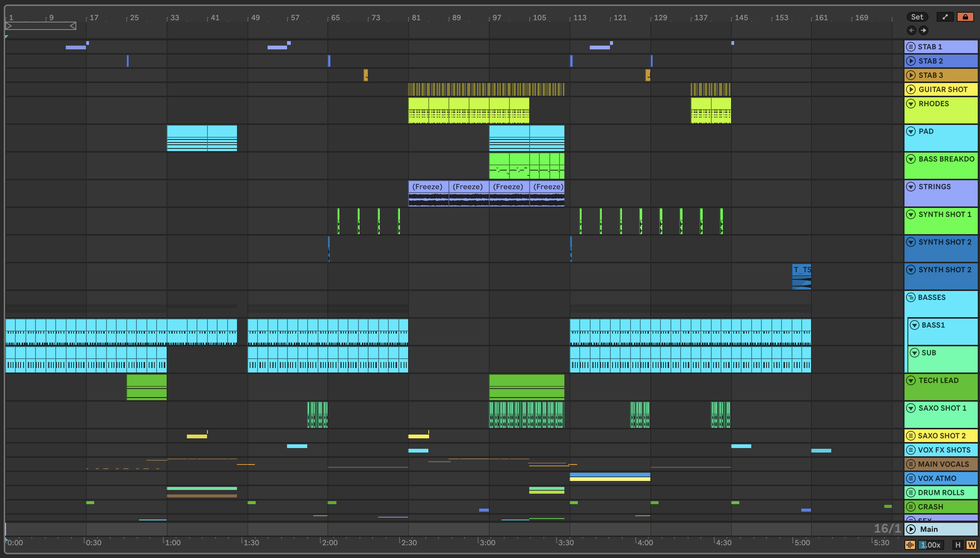Select the Freeze clip starting at bar 81
This screenshot has height=558, width=980.
(428, 193)
